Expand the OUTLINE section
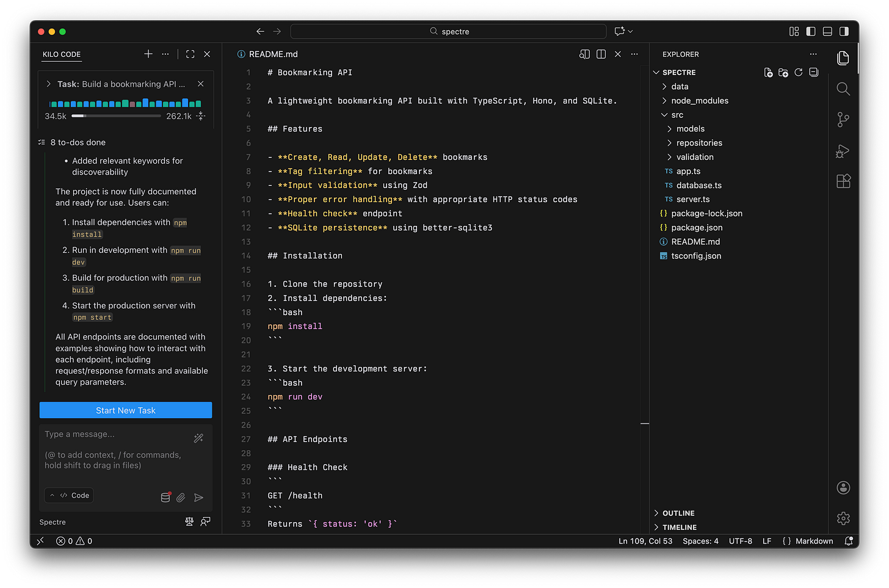Viewport: 889px width, 588px height. [x=678, y=514]
